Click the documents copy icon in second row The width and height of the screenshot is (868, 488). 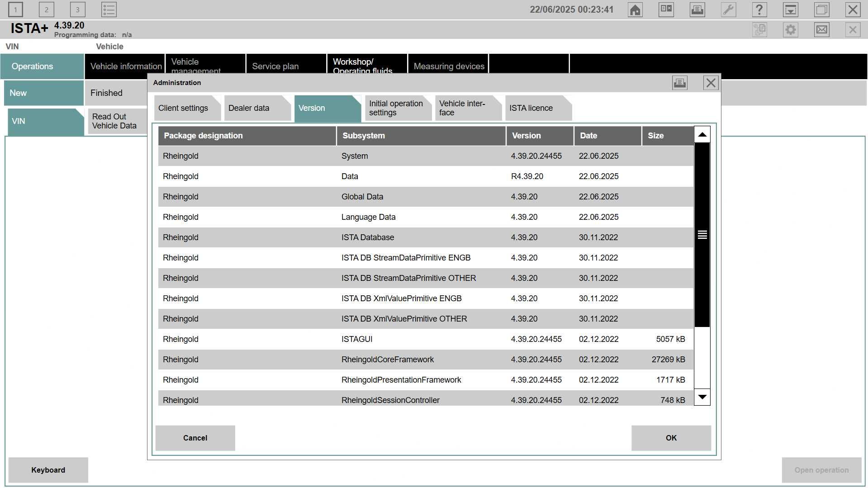pyautogui.click(x=759, y=30)
